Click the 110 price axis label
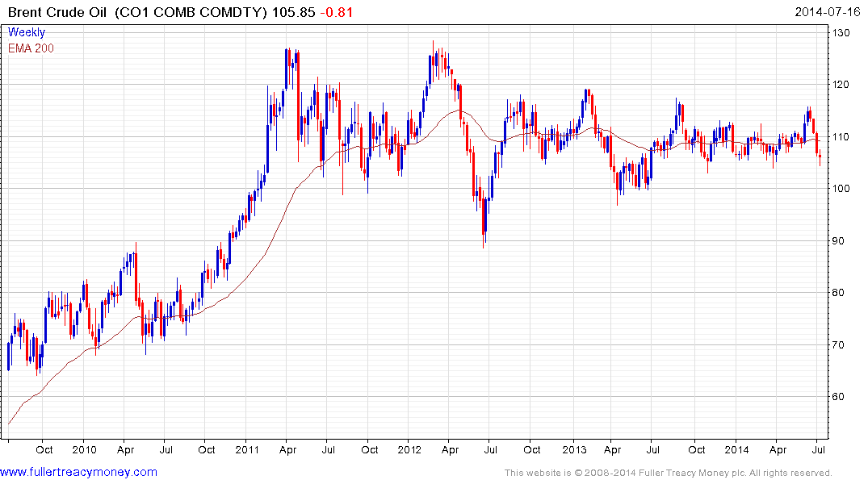 click(841, 136)
